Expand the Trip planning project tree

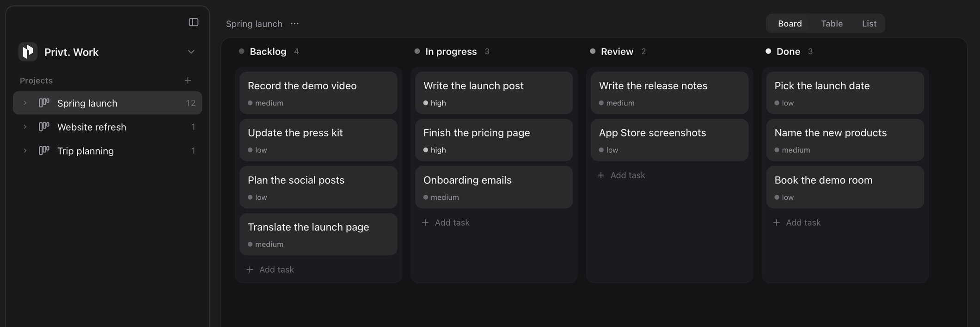[x=25, y=150]
